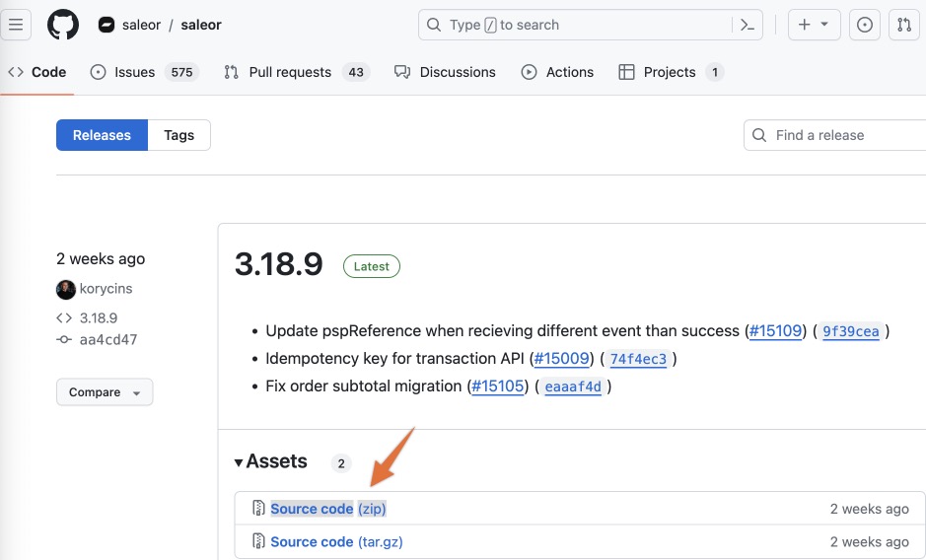Open pull request #15009
The width and height of the screenshot is (926, 560).
tap(562, 359)
